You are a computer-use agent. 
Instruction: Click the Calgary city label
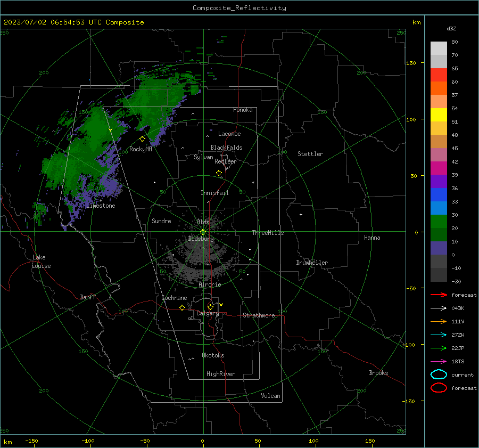208,313
